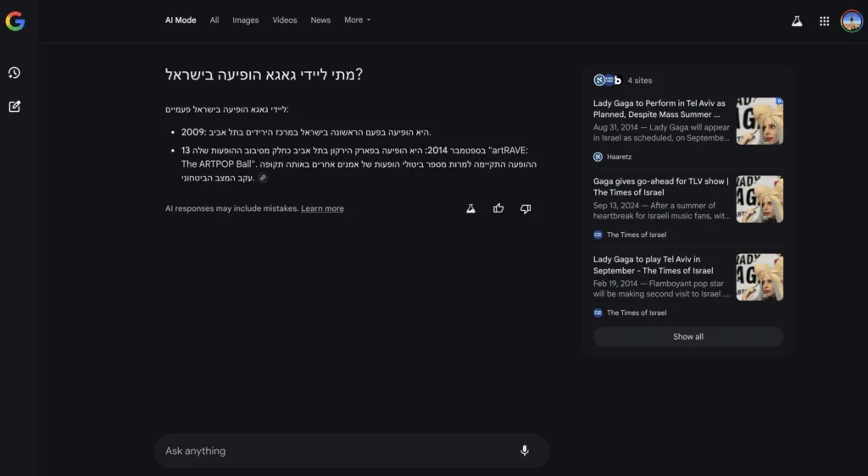Image resolution: width=868 pixels, height=476 pixels.
Task: Click the Labs flask icon under the response
Action: point(470,208)
